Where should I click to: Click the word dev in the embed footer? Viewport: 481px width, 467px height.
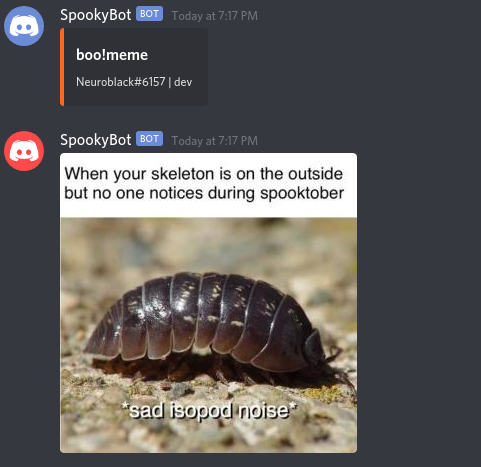183,82
